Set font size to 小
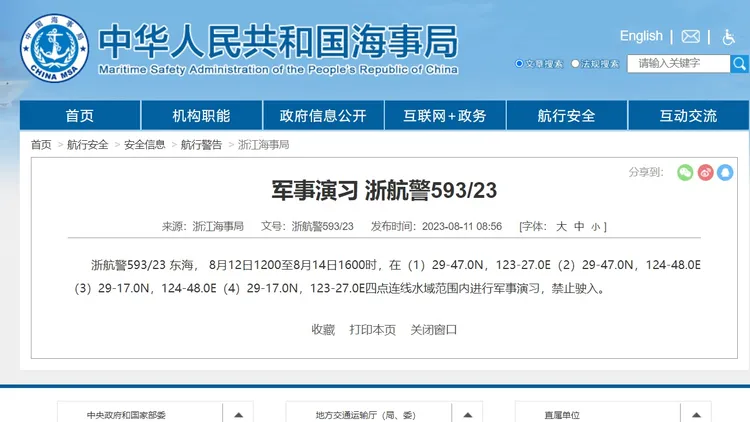Viewport: 750px width, 422px height. click(x=595, y=227)
